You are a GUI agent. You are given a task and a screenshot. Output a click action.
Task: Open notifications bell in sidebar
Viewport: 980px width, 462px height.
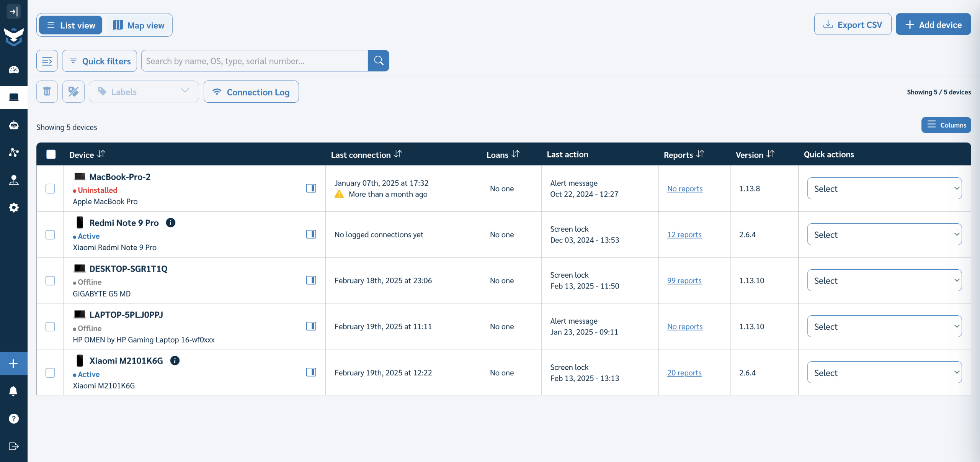(14, 391)
